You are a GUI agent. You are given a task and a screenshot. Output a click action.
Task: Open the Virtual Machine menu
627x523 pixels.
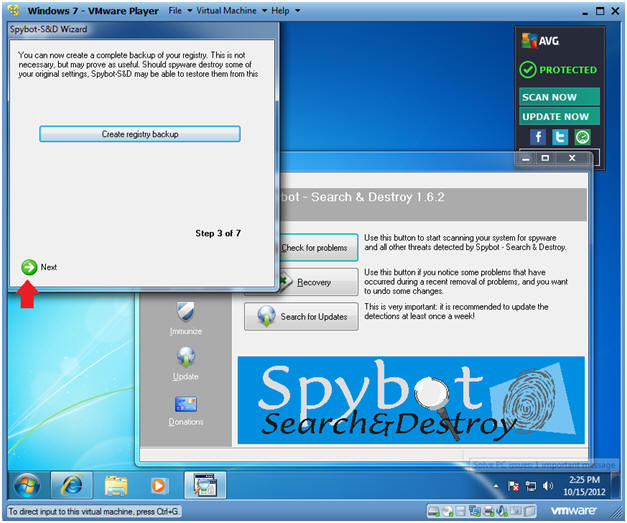pyautogui.click(x=226, y=11)
